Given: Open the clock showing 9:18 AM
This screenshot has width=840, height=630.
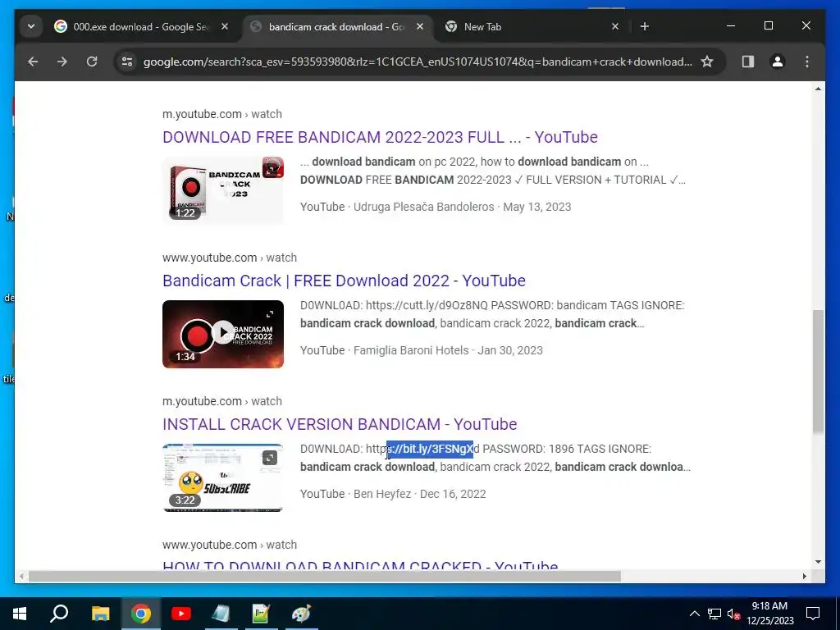Looking at the screenshot, I should (x=769, y=614).
